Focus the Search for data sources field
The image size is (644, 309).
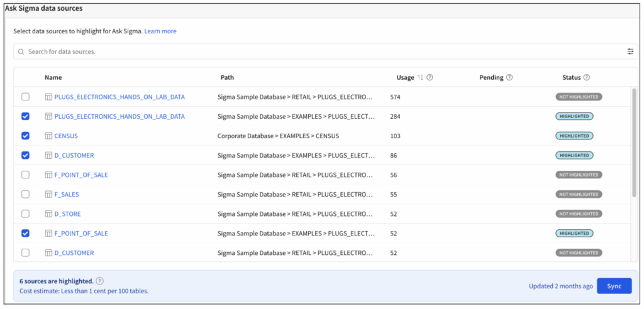(x=314, y=51)
